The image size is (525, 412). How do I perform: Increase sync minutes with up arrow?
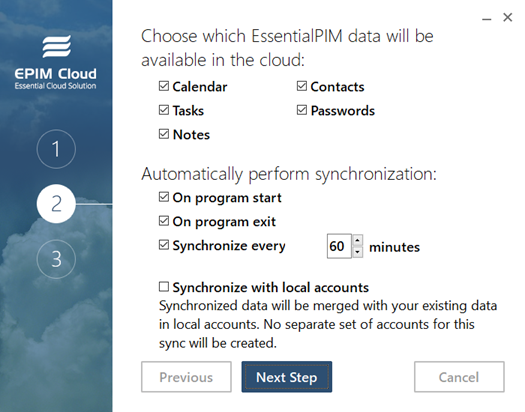tap(358, 240)
